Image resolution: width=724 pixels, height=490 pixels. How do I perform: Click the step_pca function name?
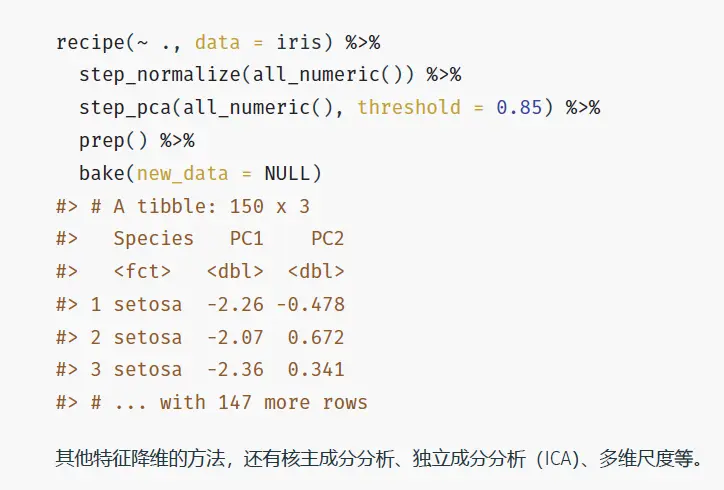(125, 108)
